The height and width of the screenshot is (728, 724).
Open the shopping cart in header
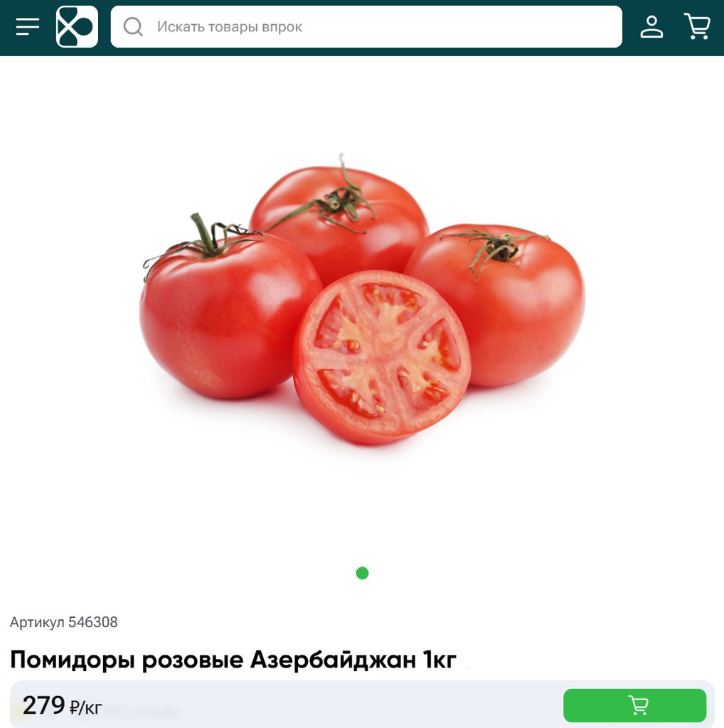pyautogui.click(x=696, y=26)
